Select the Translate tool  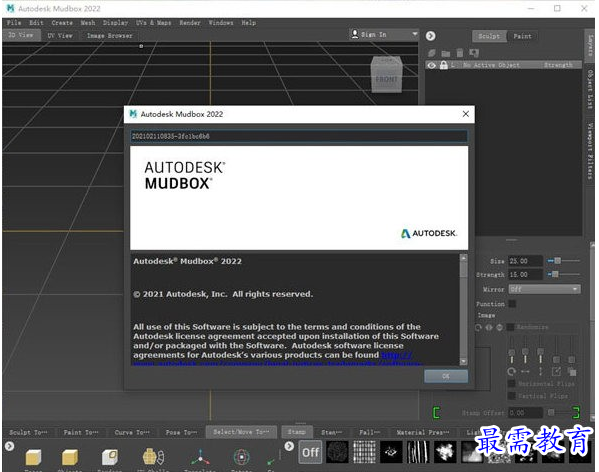[x=200, y=457]
